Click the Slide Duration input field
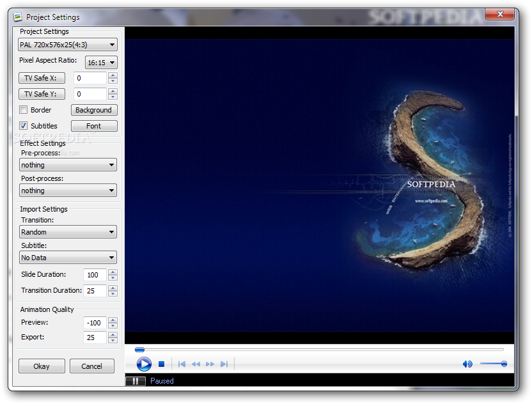The width and height of the screenshot is (532, 404). click(95, 275)
